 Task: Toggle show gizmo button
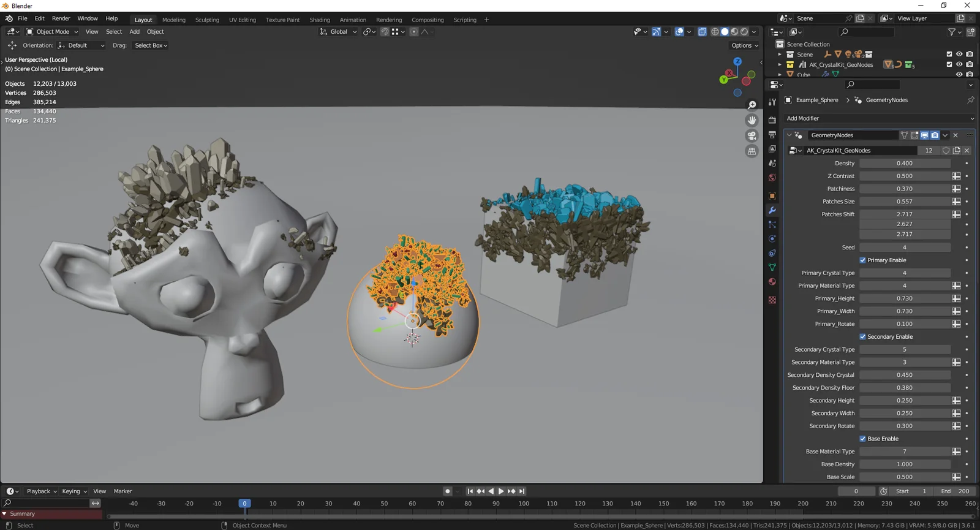tap(656, 32)
